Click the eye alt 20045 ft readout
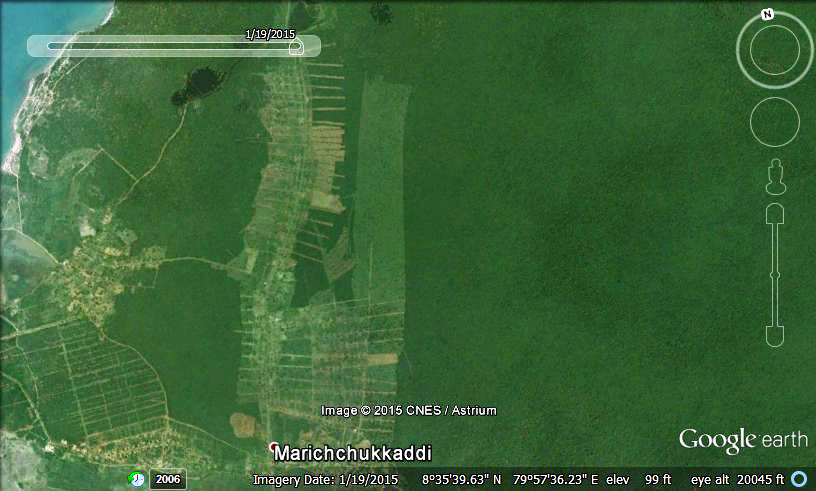 point(737,480)
